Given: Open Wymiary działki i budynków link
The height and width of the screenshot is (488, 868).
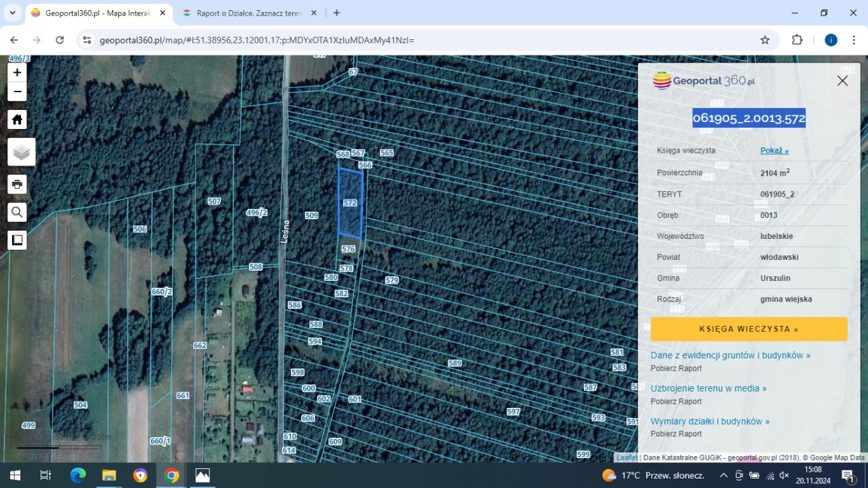Looking at the screenshot, I should point(710,421).
